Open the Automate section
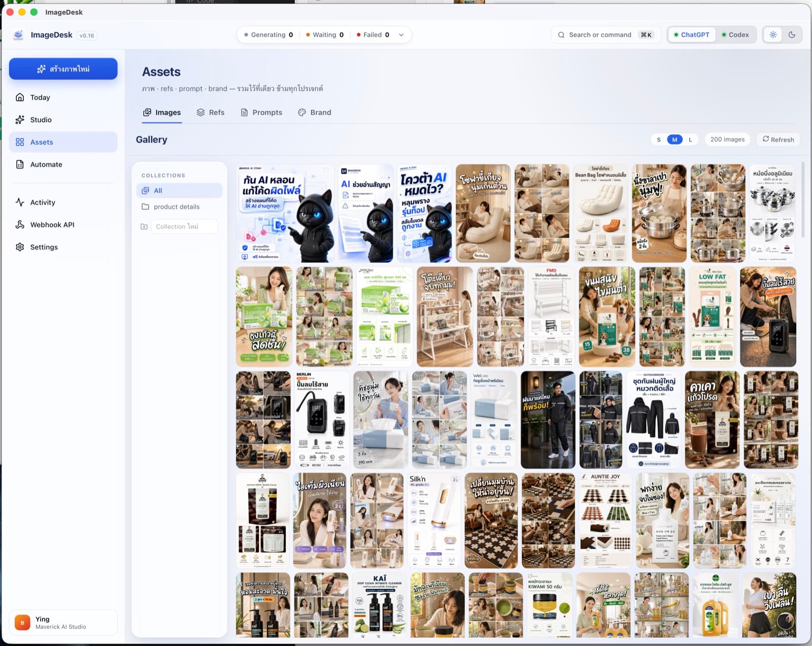This screenshot has width=812, height=646. tap(63, 164)
